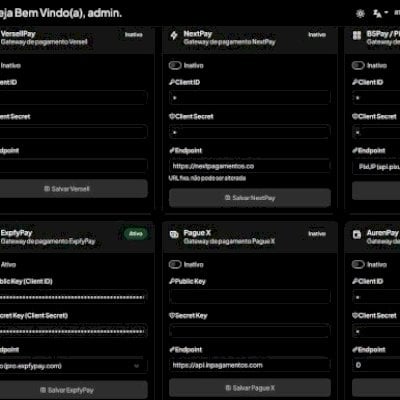Image resolution: width=400 pixels, height=400 pixels.
Task: Open the BSPay endpoint PixUP dropdown
Action: pyautogui.click(x=376, y=167)
